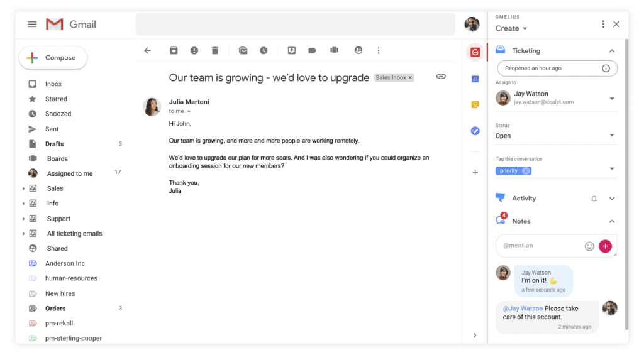Screen dimensions: 644x355
Task: Expand the Support shared inbox
Action: coord(23,219)
